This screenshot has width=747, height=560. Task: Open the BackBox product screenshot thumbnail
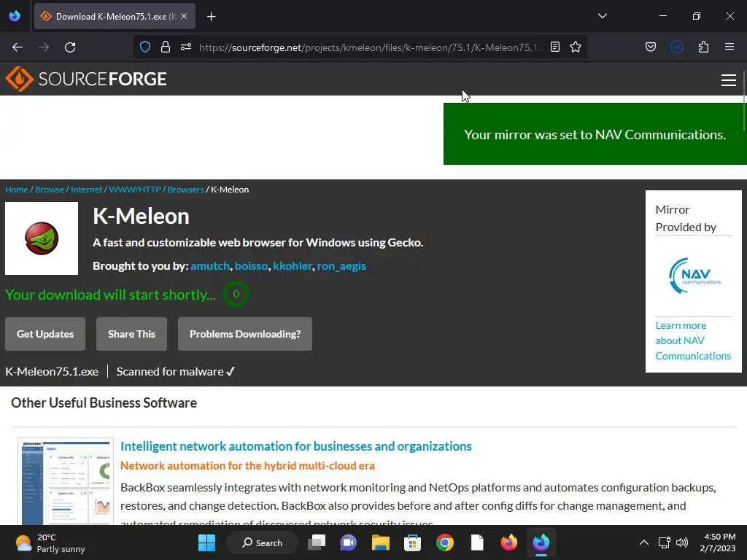[66, 481]
